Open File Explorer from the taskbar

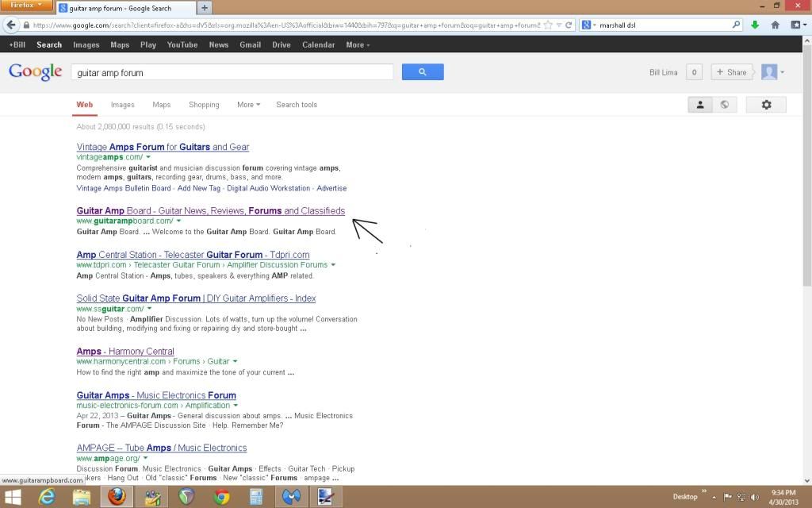tap(82, 497)
